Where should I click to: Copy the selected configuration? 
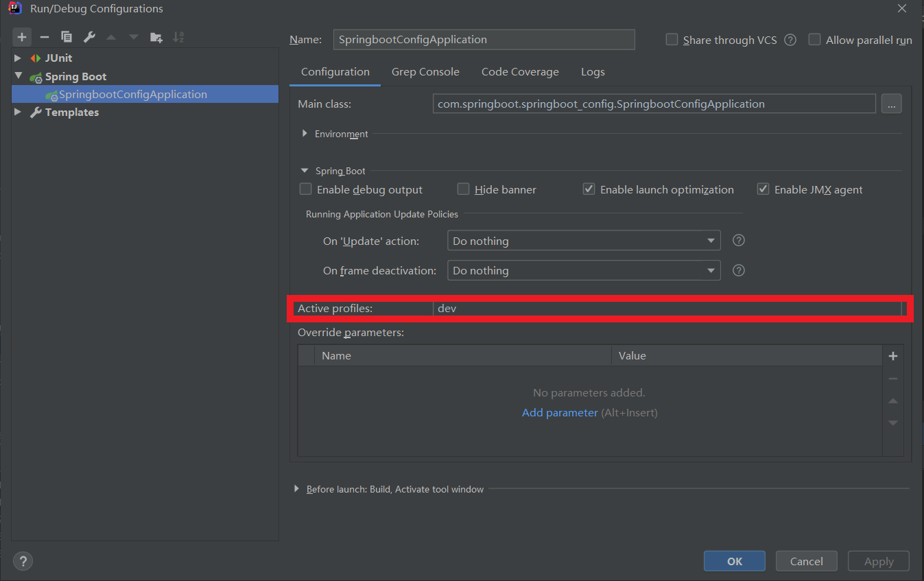tap(67, 37)
